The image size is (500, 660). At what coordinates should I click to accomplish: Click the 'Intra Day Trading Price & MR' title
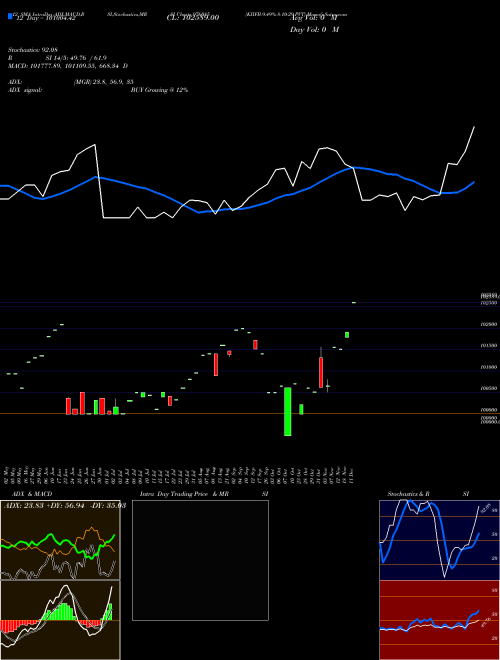click(184, 494)
